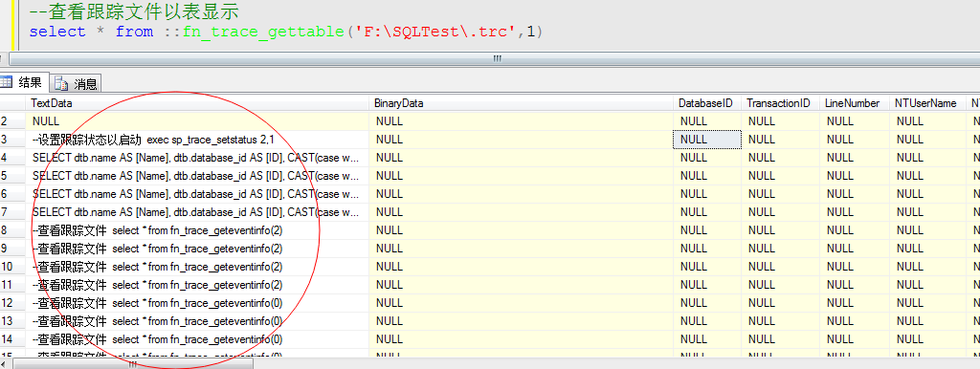This screenshot has width=980, height=369.
Task: Switch to the 消息 messages tab
Action: 76,84
